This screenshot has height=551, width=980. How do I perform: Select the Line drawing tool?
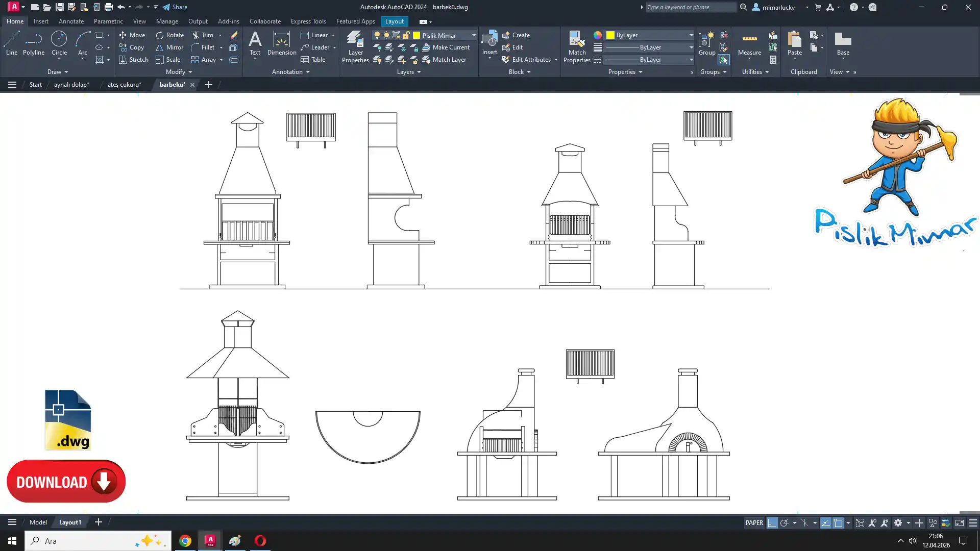pyautogui.click(x=11, y=43)
